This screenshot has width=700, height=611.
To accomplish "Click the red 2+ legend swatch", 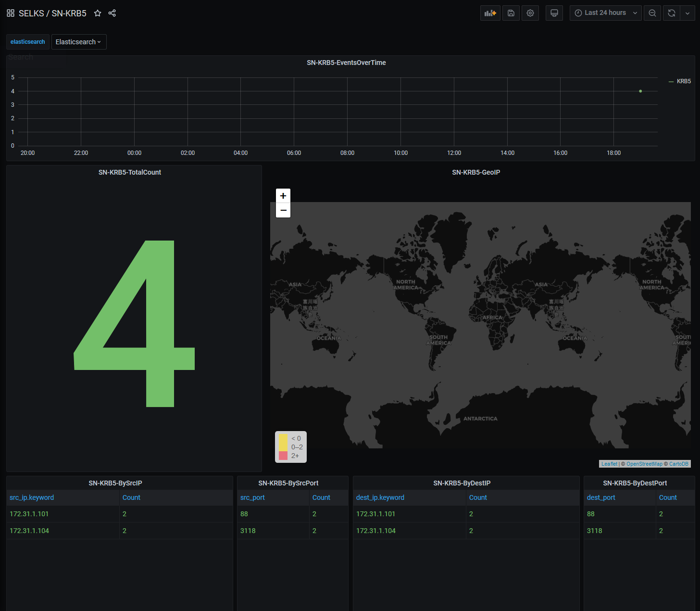I will (x=283, y=456).
